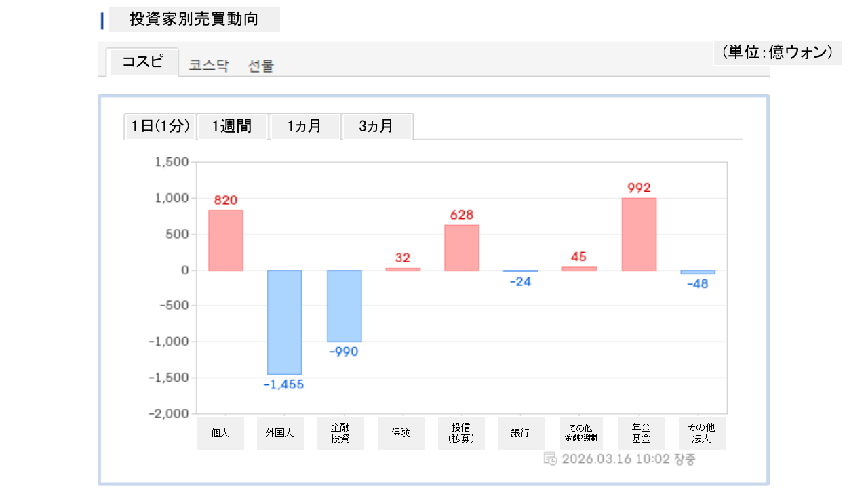
Task: Select the 年金基金 category label
Action: pyautogui.click(x=642, y=433)
